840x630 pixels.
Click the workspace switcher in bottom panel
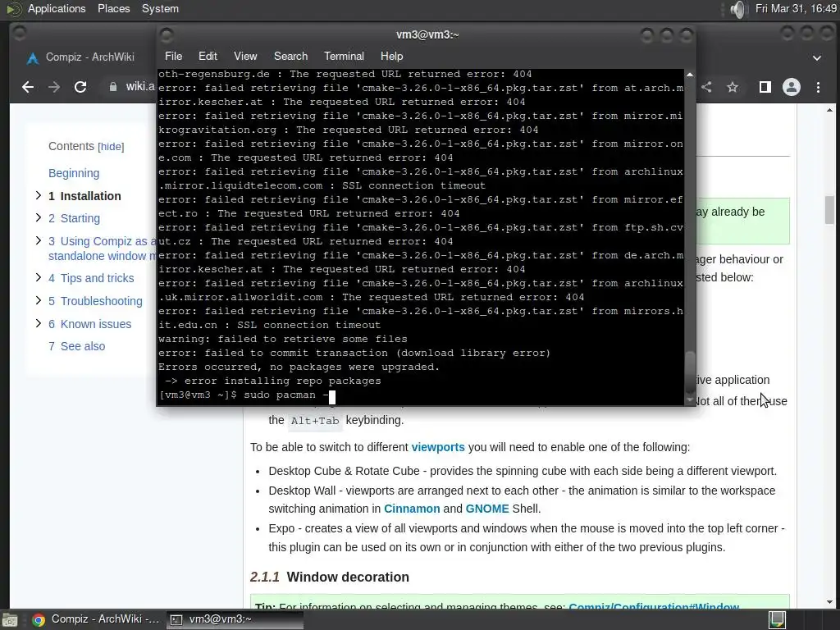[x=778, y=620]
